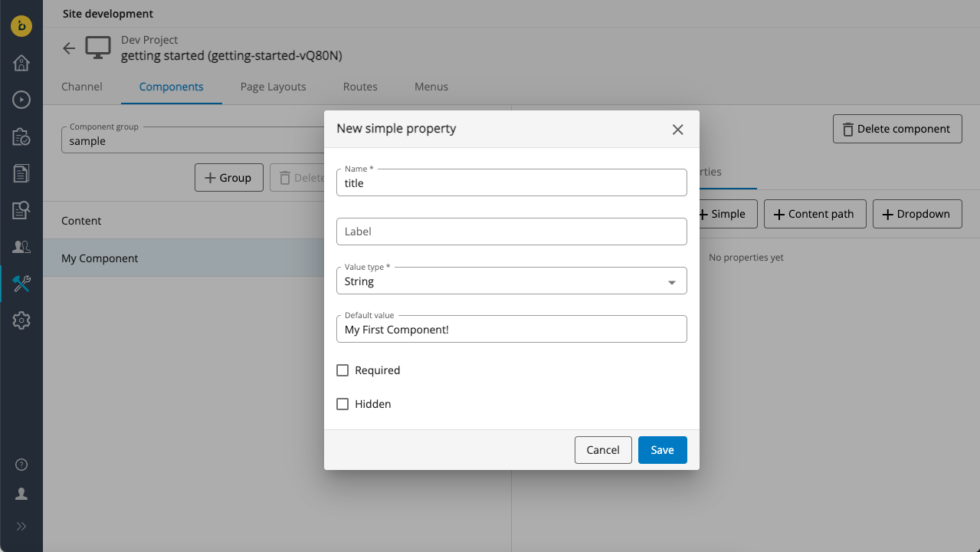Image resolution: width=980 pixels, height=552 pixels.
Task: Click the monitor channel icon
Action: pos(98,48)
